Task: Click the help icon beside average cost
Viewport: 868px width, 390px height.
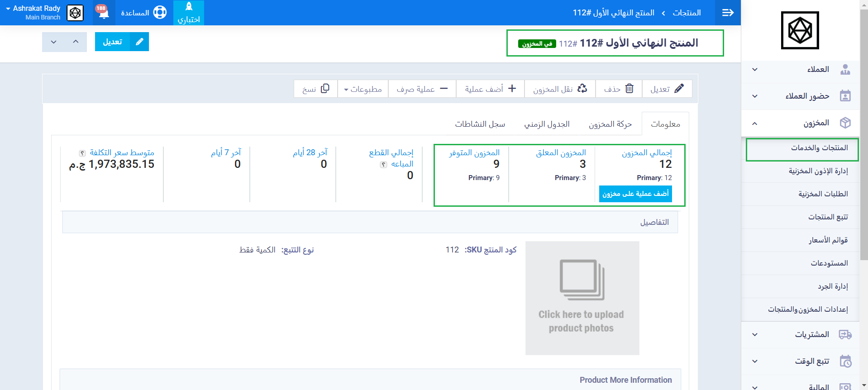Action: point(82,153)
